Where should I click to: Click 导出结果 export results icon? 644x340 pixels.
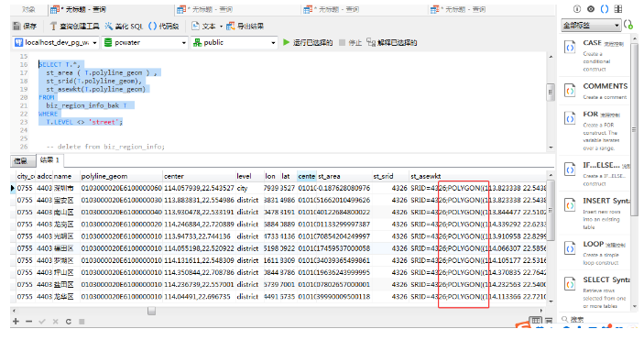point(231,26)
